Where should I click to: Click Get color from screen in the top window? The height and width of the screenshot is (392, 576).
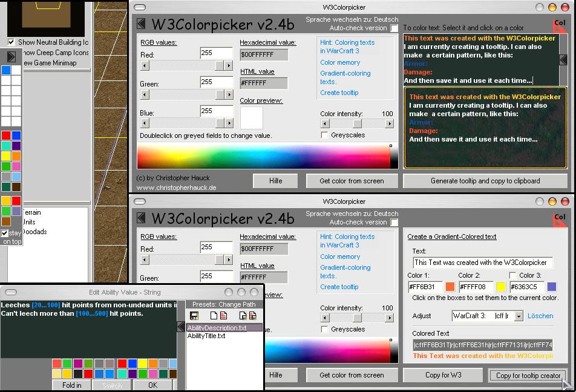352,181
